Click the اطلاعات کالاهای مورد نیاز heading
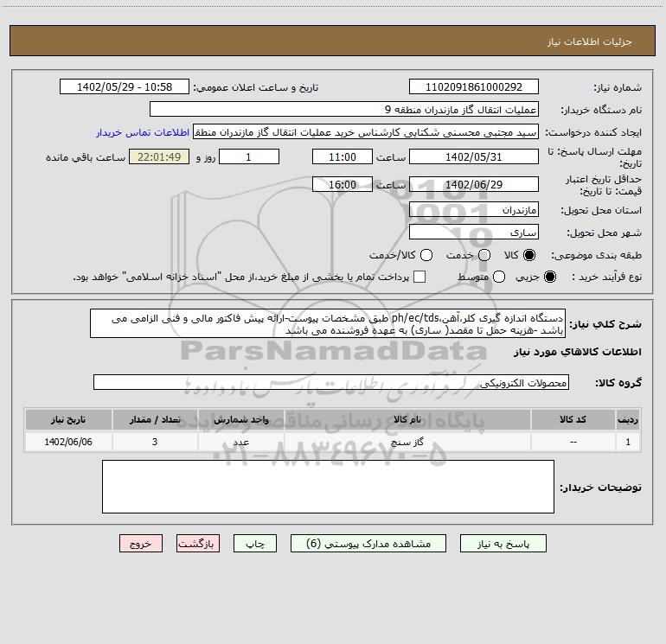Viewport: 666px width, 644px height. click(x=578, y=352)
